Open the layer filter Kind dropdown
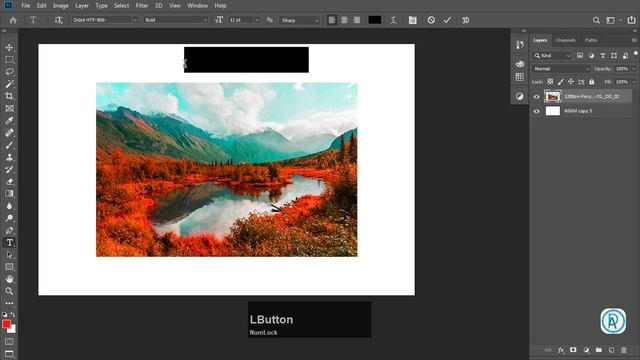The width and height of the screenshot is (640, 360). tap(552, 56)
